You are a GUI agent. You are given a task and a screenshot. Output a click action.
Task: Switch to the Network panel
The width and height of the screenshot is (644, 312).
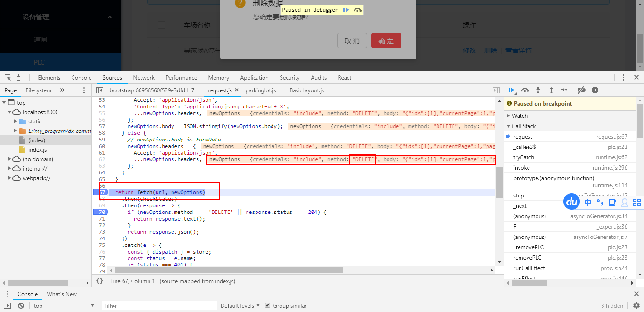pyautogui.click(x=143, y=77)
